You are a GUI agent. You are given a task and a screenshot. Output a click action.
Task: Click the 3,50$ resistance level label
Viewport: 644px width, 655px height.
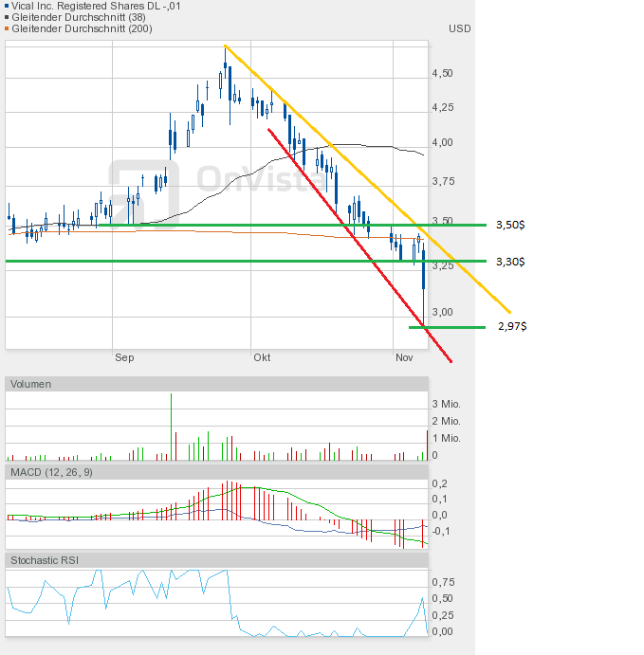[x=511, y=226]
